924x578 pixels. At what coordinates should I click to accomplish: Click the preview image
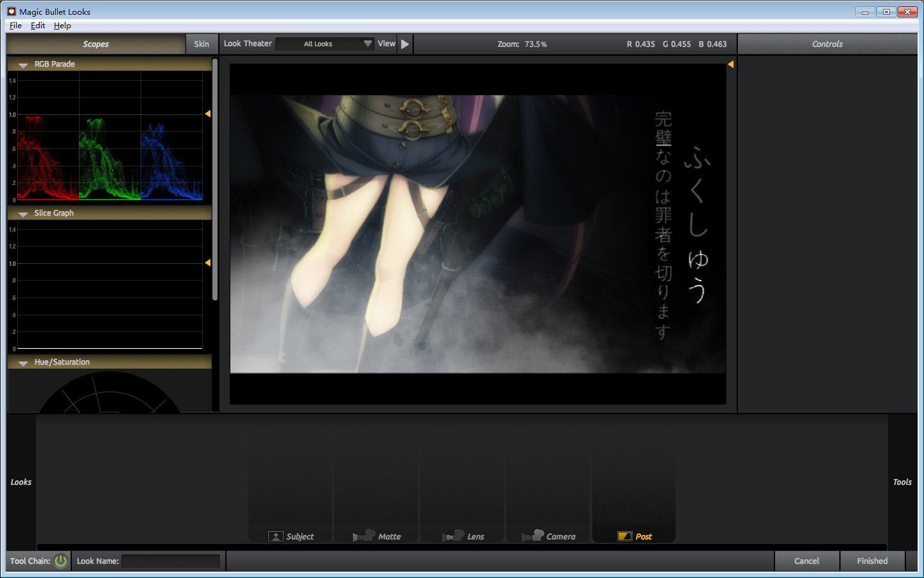[478, 234]
